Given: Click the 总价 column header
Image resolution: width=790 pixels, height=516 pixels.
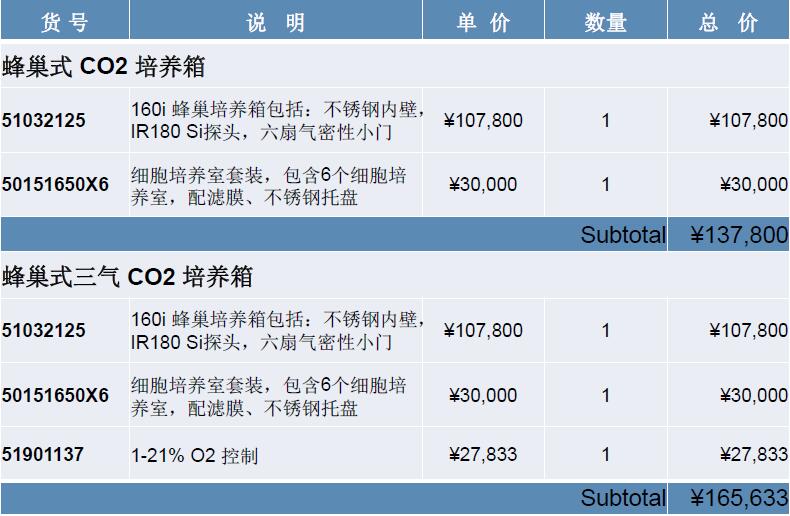Looking at the screenshot, I should click(x=728, y=22).
